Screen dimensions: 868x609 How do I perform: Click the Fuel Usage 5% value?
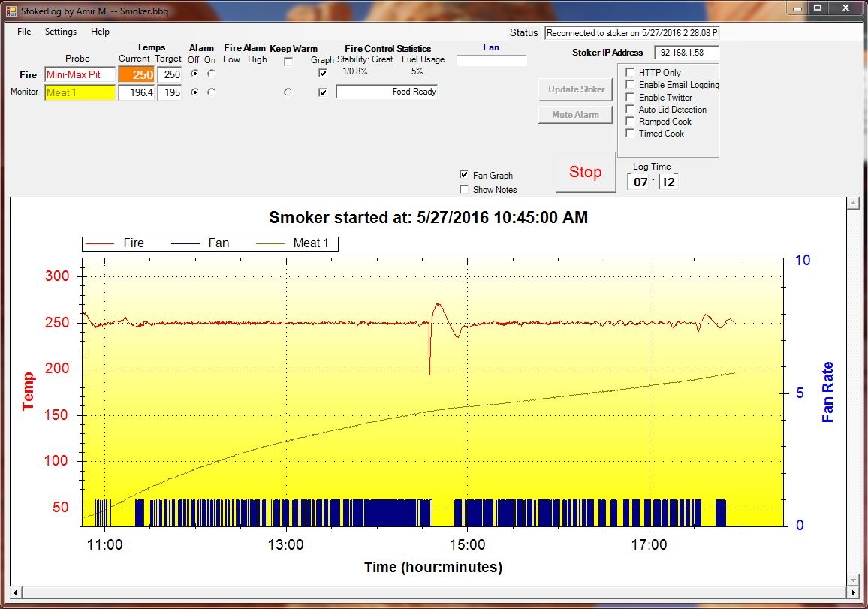417,71
